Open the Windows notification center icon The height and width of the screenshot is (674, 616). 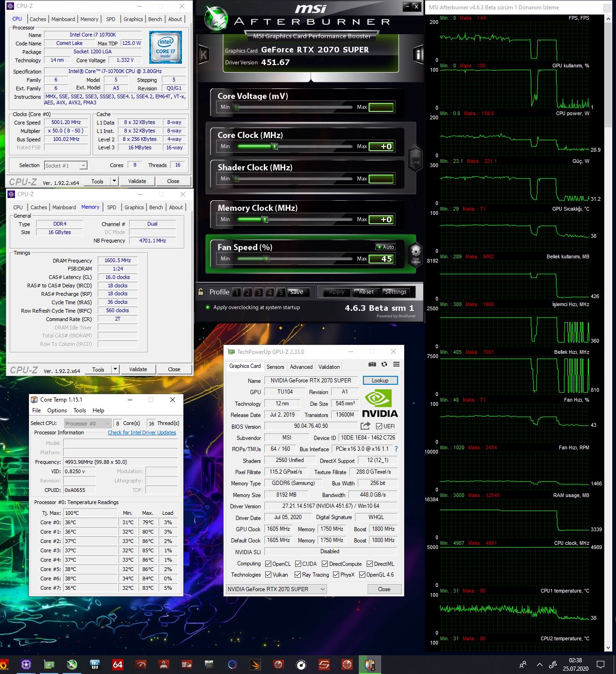tap(601, 664)
